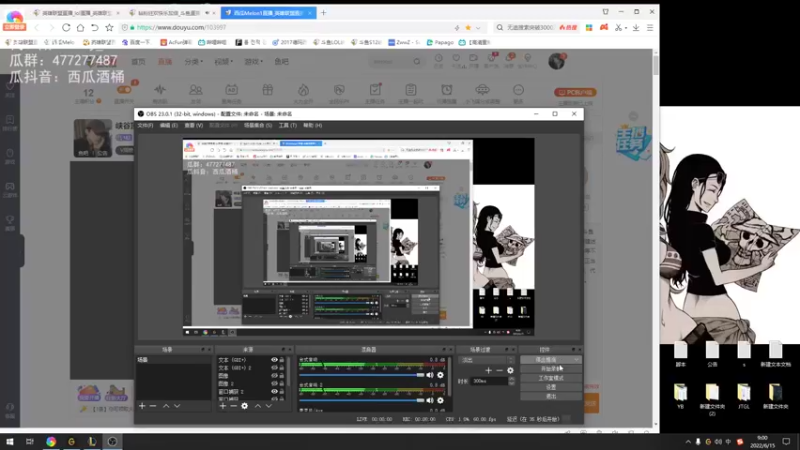Bookmark the page with the star outline icon
The image size is (800, 450).
coord(109,28)
